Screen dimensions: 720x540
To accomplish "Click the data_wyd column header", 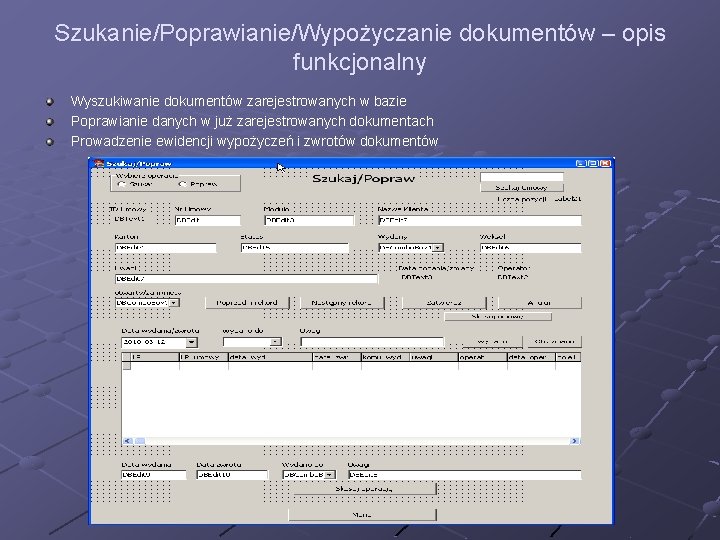I will [x=270, y=357].
